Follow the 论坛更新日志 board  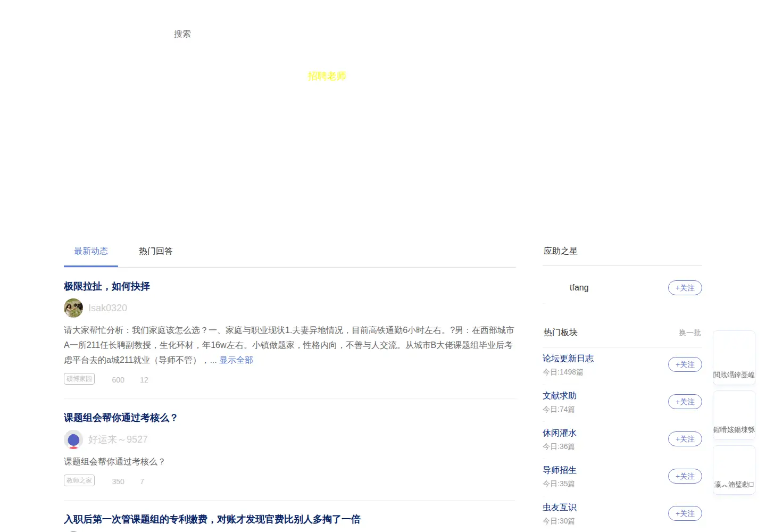tap(685, 364)
